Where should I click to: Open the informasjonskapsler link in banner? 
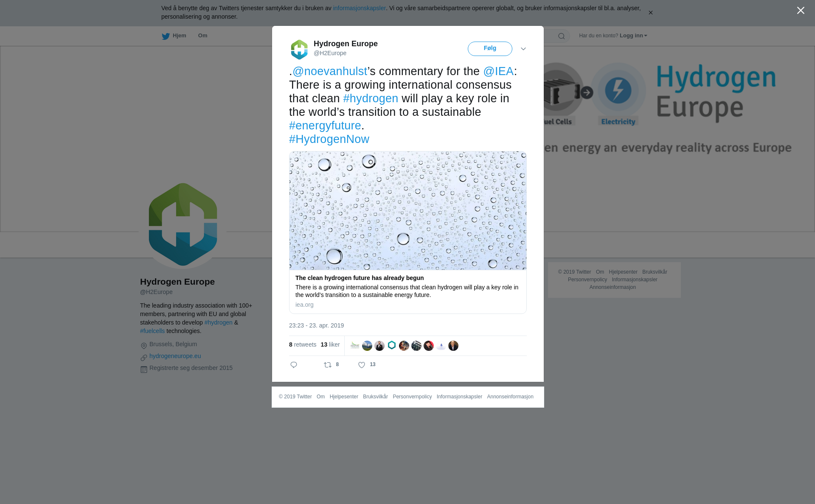pos(359,8)
